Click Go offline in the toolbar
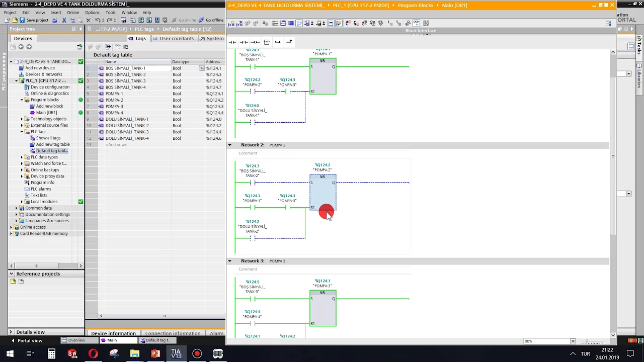Viewport: 644px width, 362px height. 211,20
